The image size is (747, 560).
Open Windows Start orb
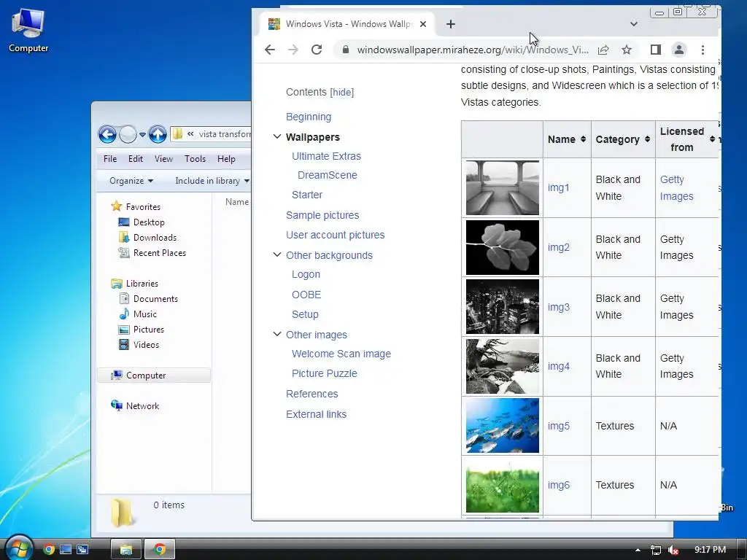click(18, 548)
